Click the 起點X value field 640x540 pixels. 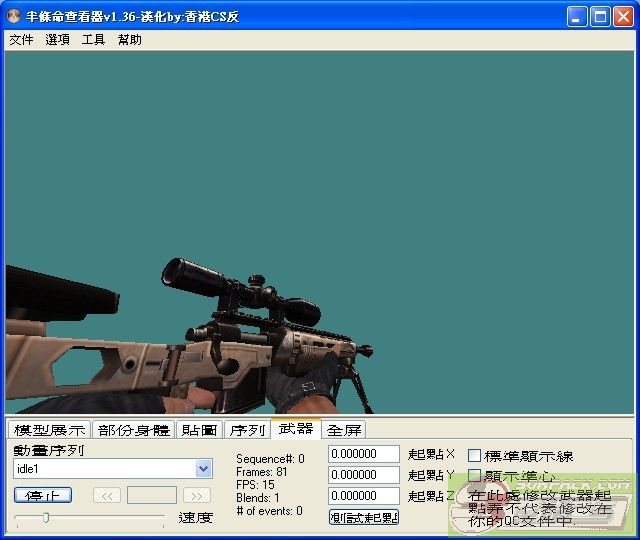(x=364, y=454)
